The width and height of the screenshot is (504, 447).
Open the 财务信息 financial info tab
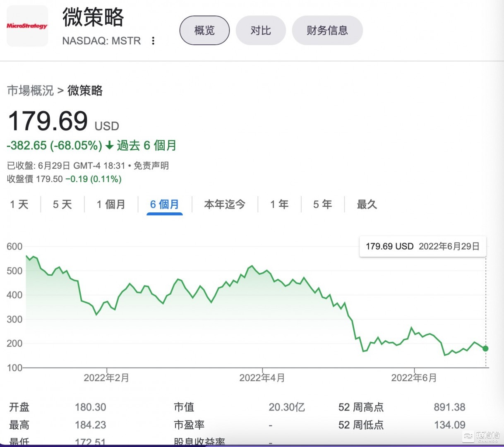327,30
